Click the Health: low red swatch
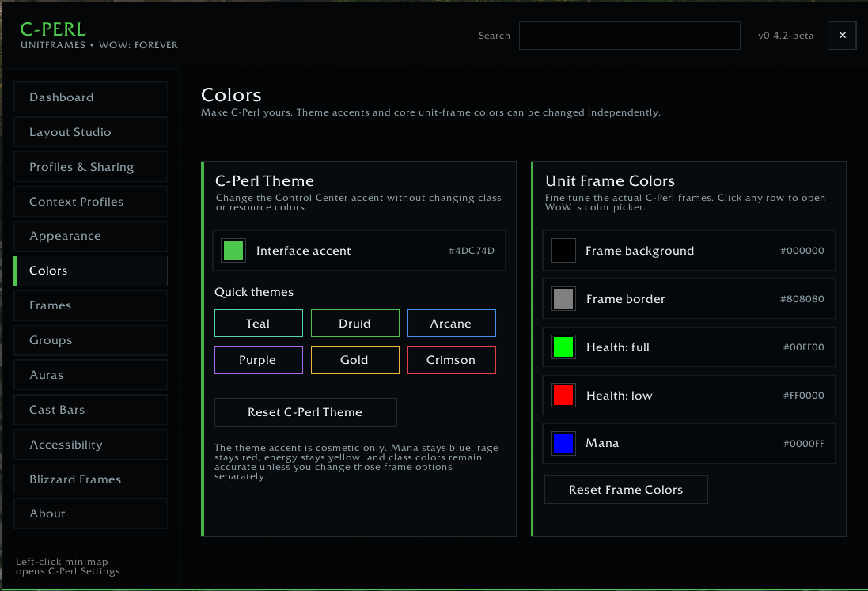 coord(563,395)
